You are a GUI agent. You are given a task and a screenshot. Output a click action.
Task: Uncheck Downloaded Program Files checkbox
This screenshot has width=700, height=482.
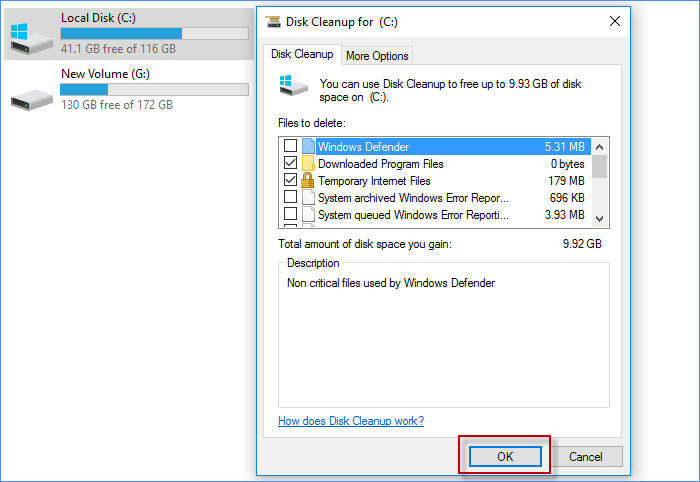tap(290, 162)
